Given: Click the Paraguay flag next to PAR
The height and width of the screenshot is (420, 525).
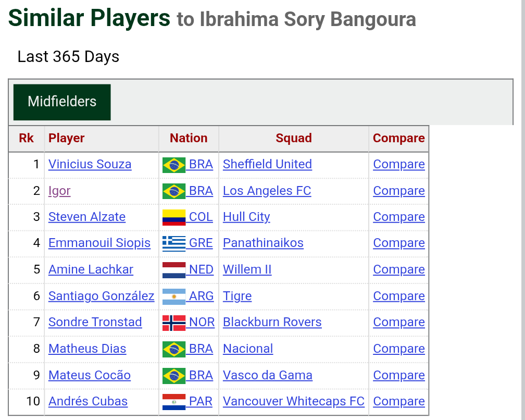Looking at the screenshot, I should pyautogui.click(x=174, y=402).
